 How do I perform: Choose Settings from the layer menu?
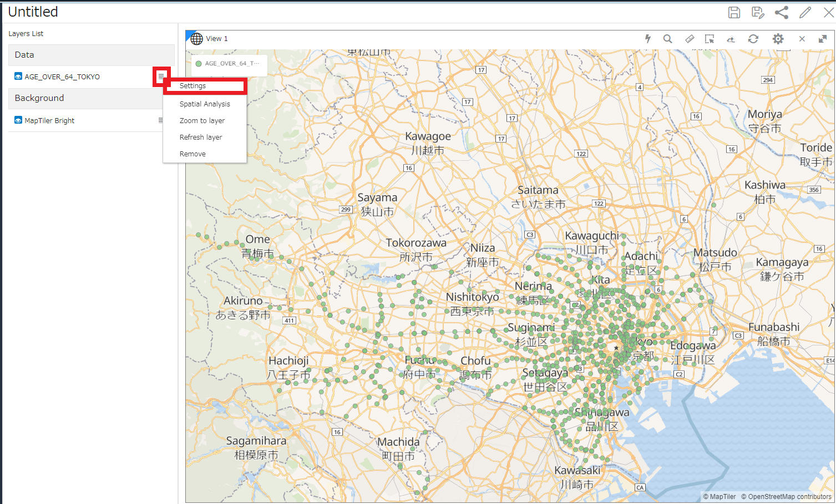[x=192, y=86]
